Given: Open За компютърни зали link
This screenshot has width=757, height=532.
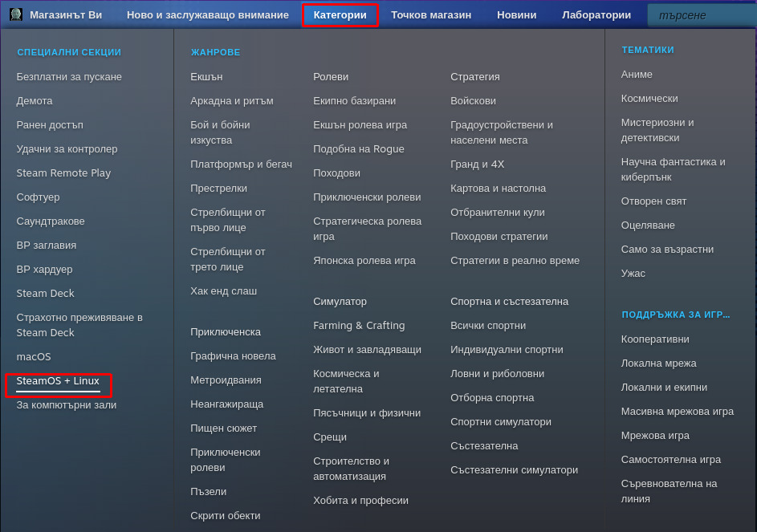Looking at the screenshot, I should pos(67,405).
